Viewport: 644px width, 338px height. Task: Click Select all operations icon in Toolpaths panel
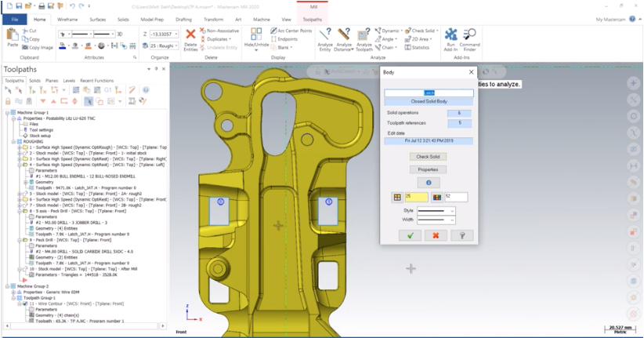(8, 89)
